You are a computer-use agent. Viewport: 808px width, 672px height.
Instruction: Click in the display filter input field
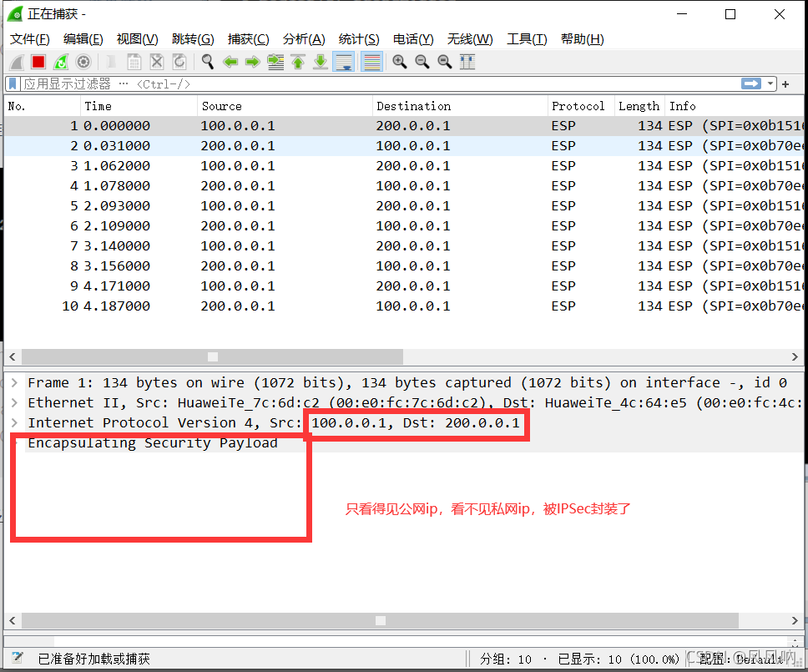pos(379,84)
